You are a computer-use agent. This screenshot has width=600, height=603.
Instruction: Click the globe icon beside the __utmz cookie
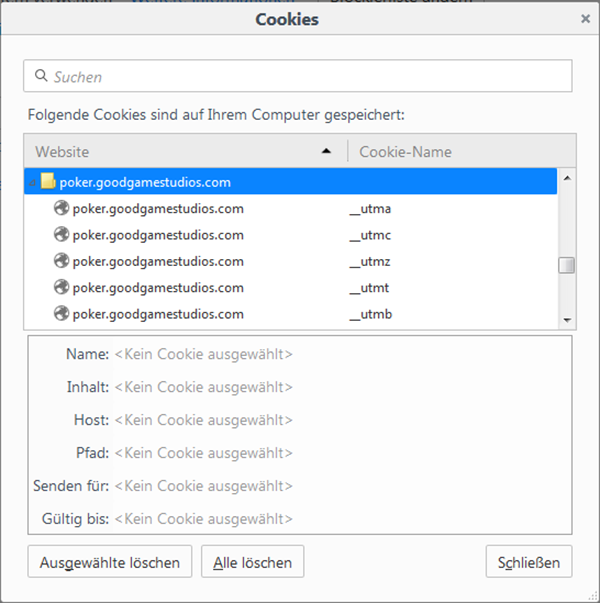[x=62, y=261]
